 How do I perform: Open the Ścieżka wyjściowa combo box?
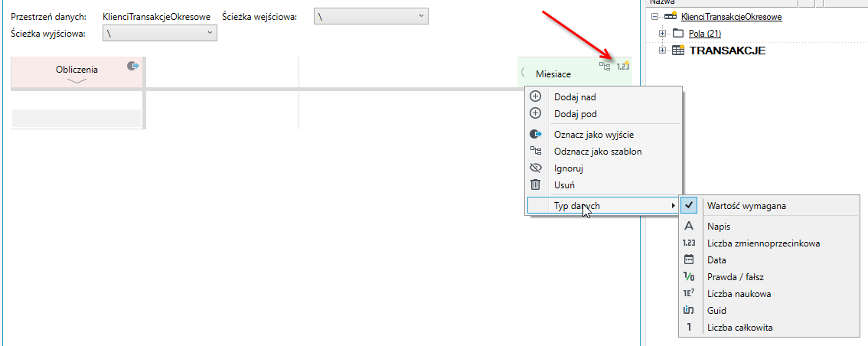point(159,33)
